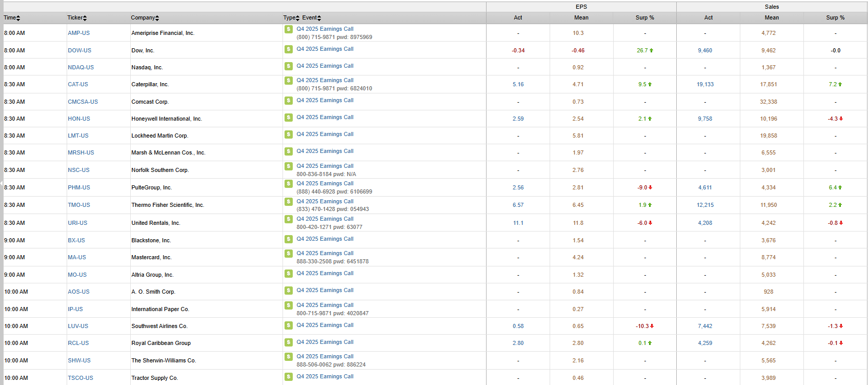Click United Rentals actual sales value 4,208
The image size is (868, 385).
(x=705, y=223)
